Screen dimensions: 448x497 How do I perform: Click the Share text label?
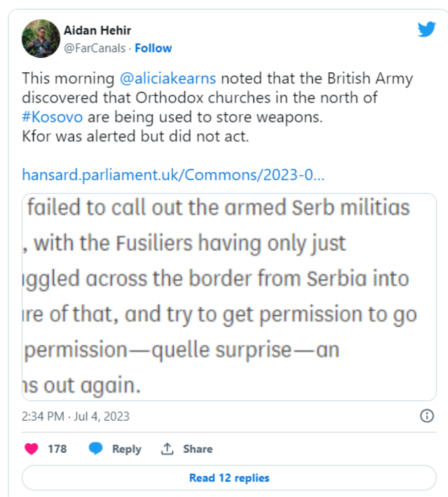click(x=198, y=449)
